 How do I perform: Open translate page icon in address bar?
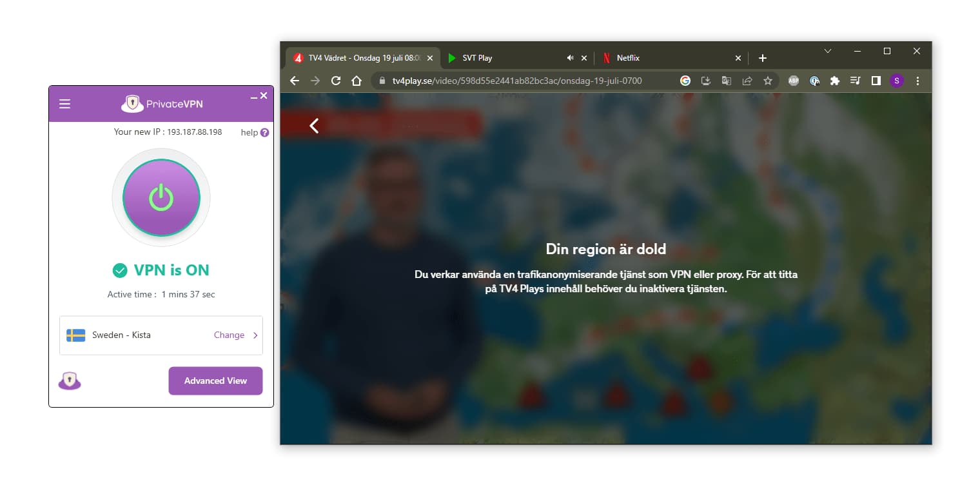coord(727,81)
